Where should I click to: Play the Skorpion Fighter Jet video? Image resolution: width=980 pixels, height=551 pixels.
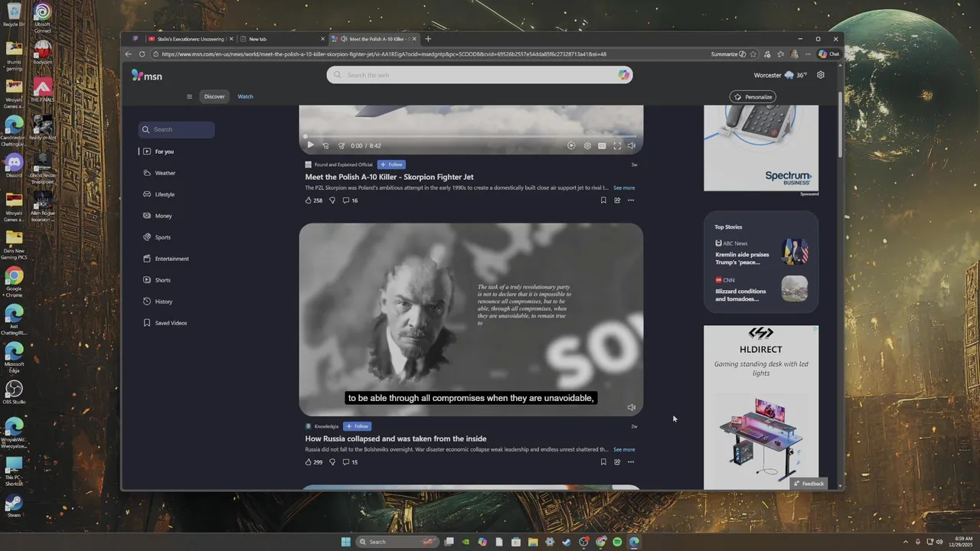pyautogui.click(x=310, y=145)
